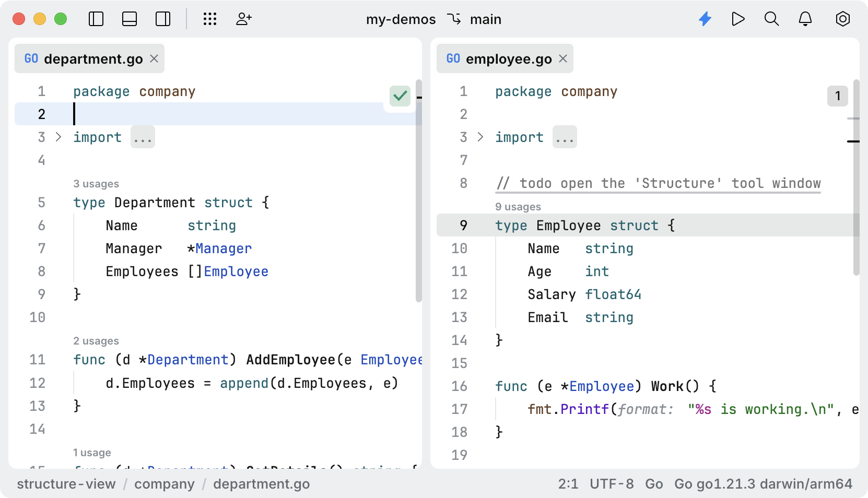This screenshot has height=498, width=868.
Task: Toggle the bottom panel visibility
Action: tap(129, 19)
